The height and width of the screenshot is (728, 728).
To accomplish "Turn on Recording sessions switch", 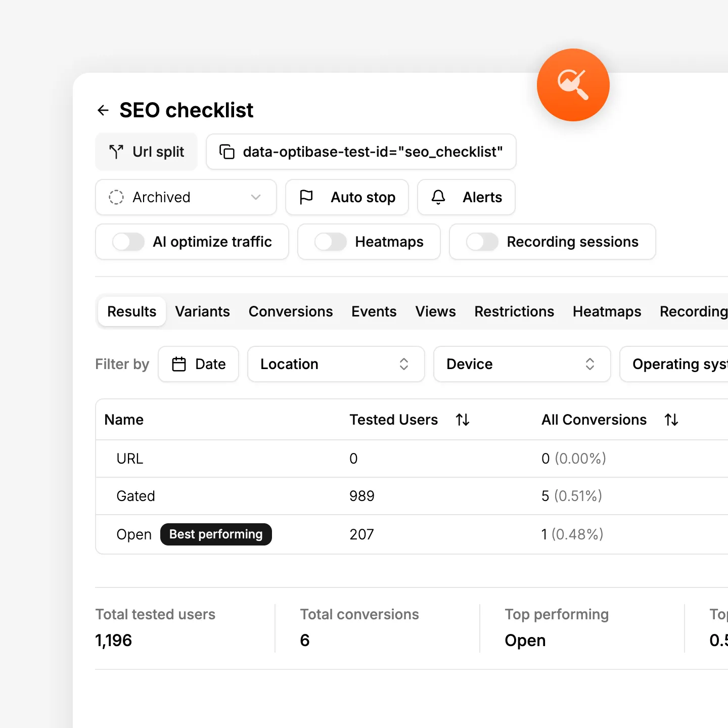I will 482,242.
